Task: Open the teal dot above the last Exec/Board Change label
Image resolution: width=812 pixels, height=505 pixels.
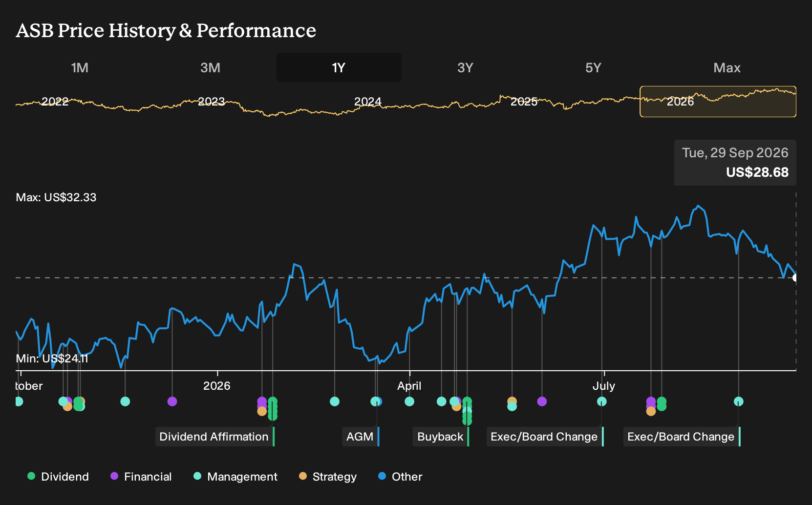Action: click(x=739, y=401)
